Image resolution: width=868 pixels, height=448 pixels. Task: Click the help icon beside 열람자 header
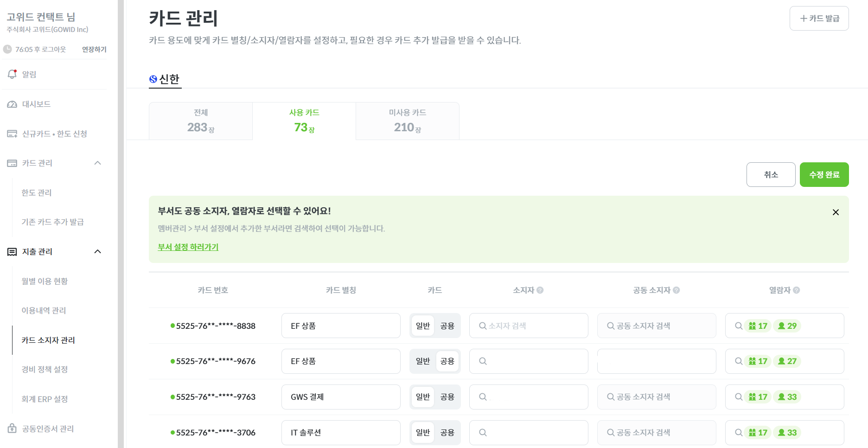pyautogui.click(x=797, y=290)
